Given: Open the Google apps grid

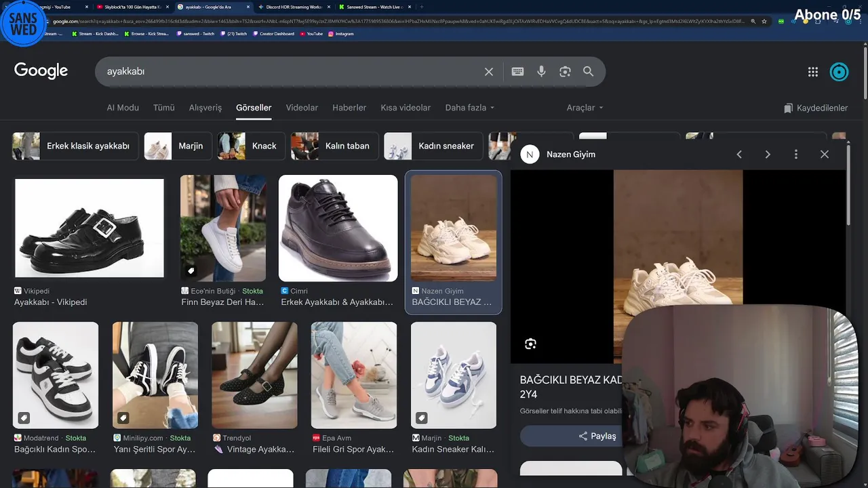Looking at the screenshot, I should (812, 72).
